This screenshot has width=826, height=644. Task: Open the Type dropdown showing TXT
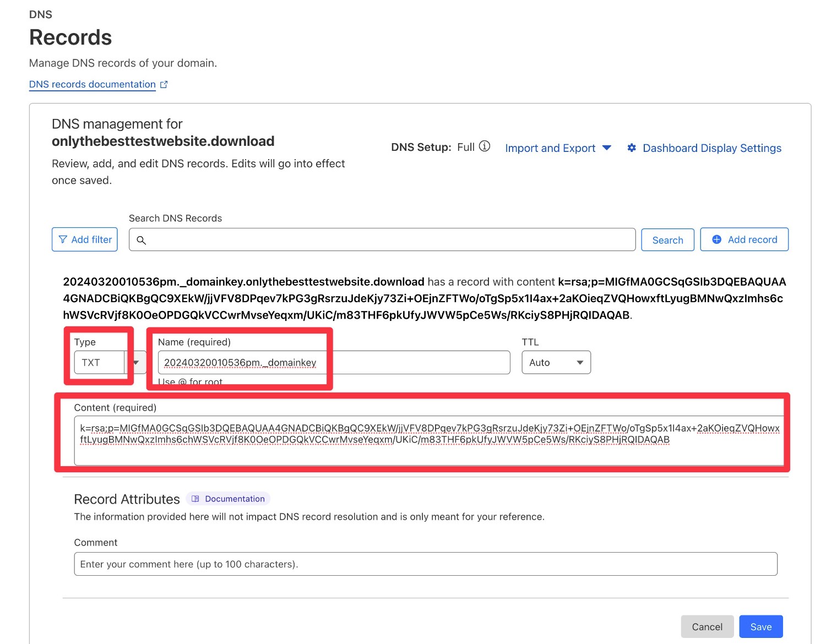[110, 362]
